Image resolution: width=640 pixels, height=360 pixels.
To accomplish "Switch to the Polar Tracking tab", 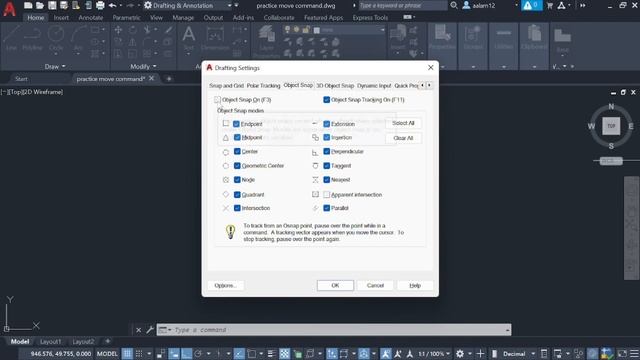I will (264, 86).
